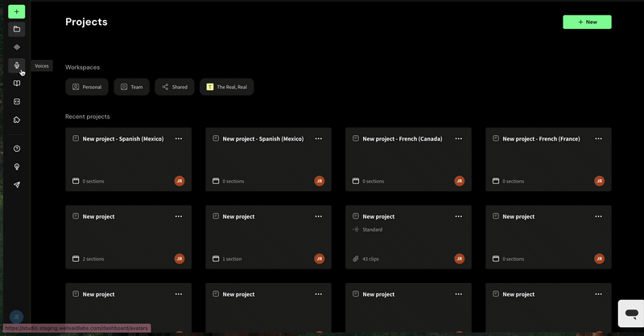Select The Real, Real workspace
The height and width of the screenshot is (336, 644).
[x=227, y=87]
